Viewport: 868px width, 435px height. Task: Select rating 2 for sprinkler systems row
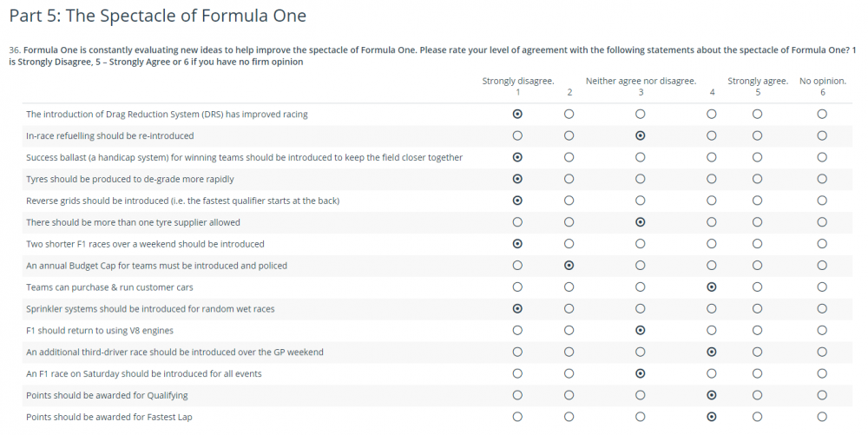pyautogui.click(x=569, y=308)
